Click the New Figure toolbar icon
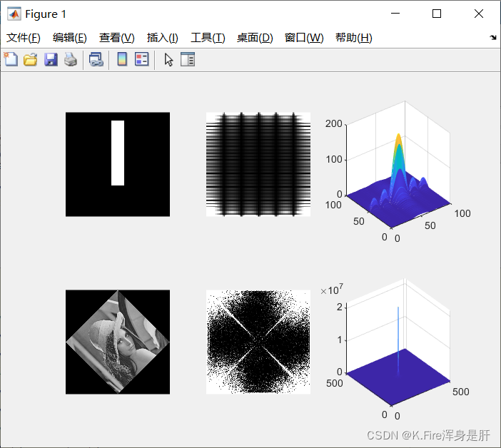The width and height of the screenshot is (501, 448). [11, 59]
